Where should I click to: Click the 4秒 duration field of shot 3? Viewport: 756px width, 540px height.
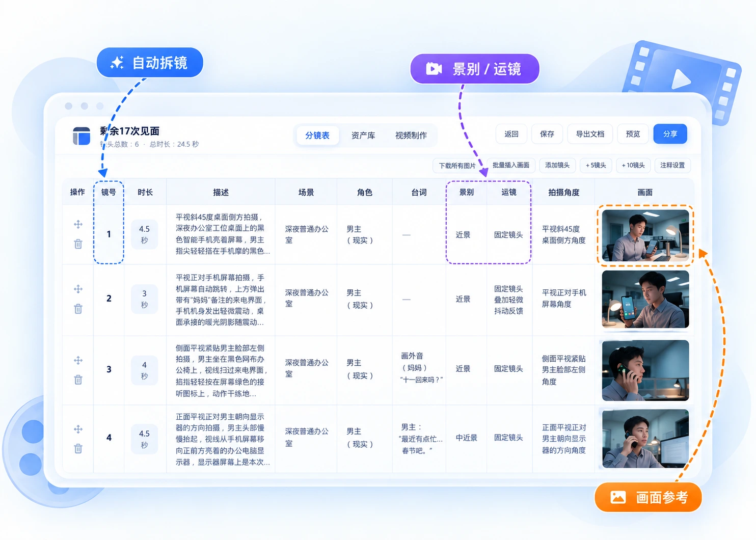click(144, 370)
